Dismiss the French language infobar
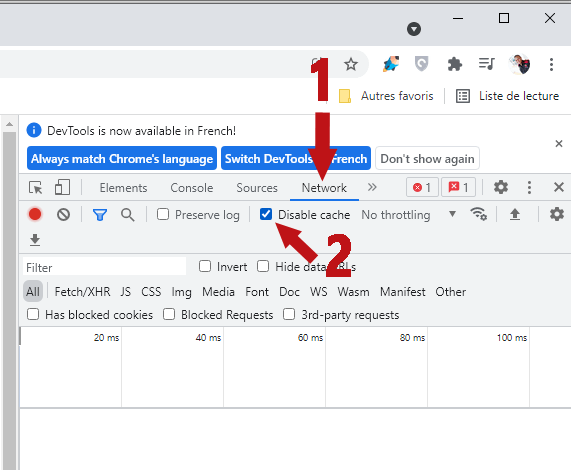Screen dimensions: 571x470 point(559,144)
